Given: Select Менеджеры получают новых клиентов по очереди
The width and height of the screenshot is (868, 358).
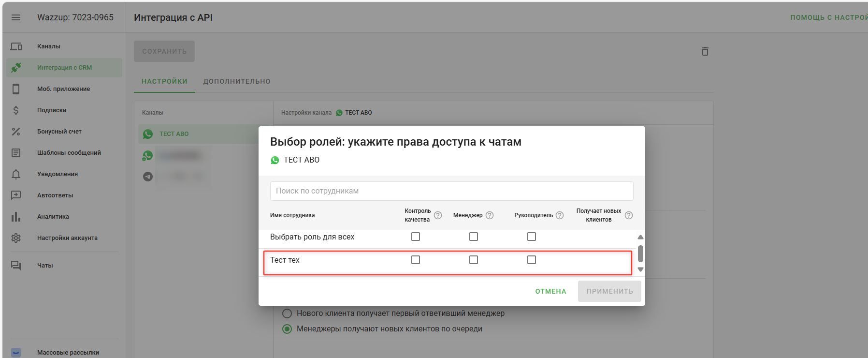Looking at the screenshot, I should coord(287,329).
